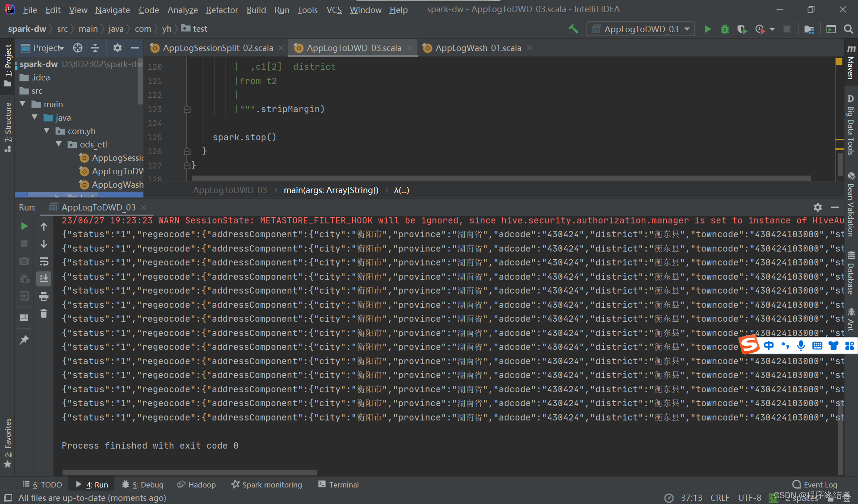Select AppLogWash file in project tree
The width and height of the screenshot is (858, 504).
click(x=112, y=185)
